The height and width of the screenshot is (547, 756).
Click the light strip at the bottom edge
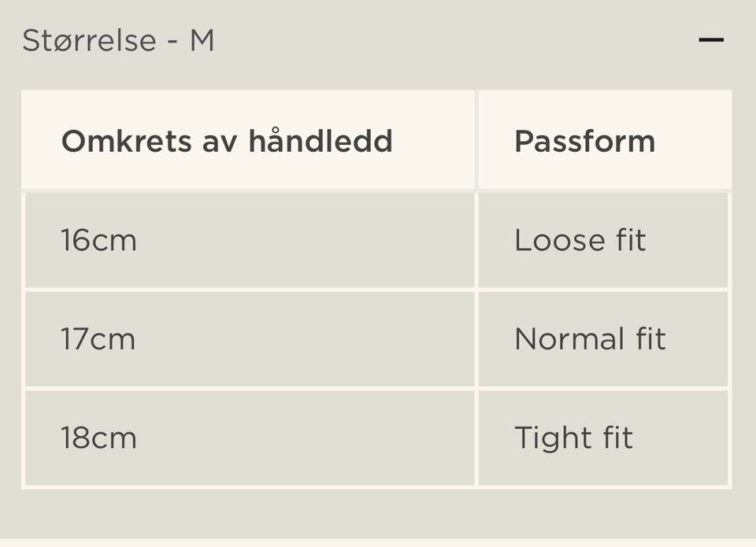378,543
